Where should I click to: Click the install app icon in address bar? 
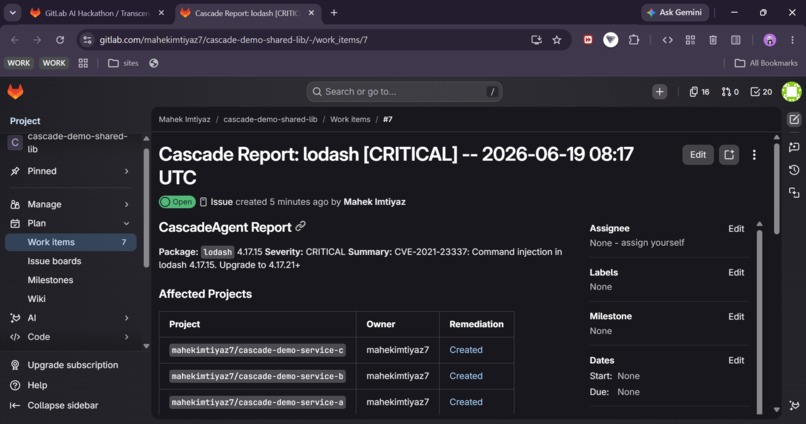tap(536, 40)
